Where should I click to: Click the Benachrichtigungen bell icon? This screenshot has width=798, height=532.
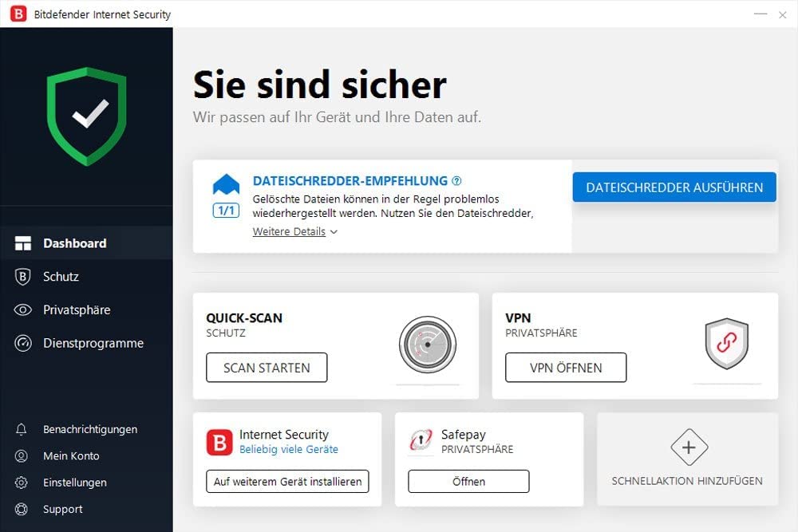(22, 429)
